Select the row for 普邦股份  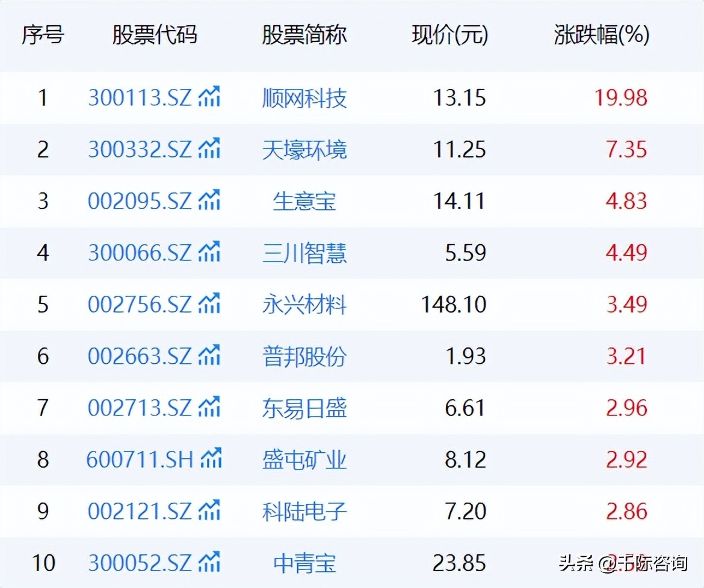[352, 356]
